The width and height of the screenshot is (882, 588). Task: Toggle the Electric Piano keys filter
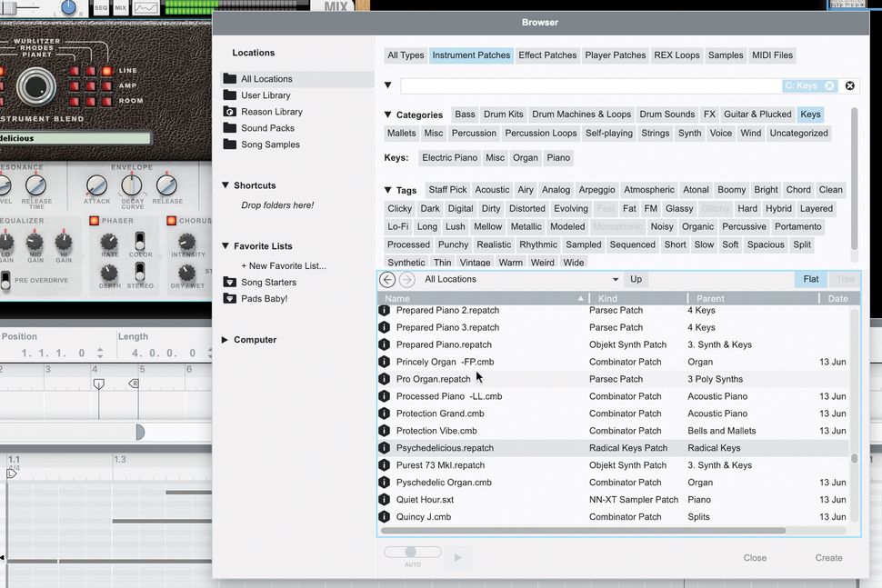[x=449, y=157]
